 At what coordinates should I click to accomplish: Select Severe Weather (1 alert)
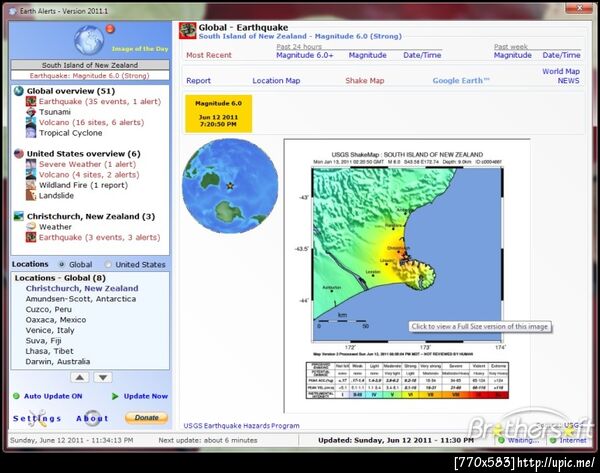(x=87, y=164)
